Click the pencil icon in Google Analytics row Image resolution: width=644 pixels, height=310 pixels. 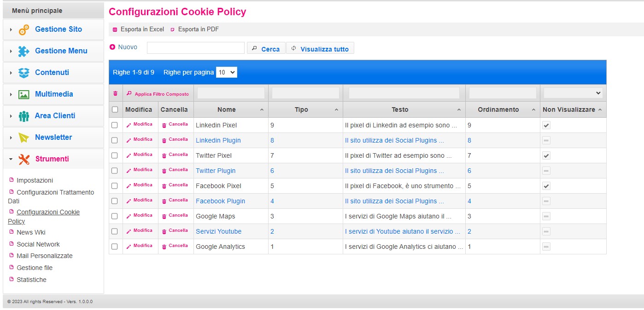[x=129, y=246]
